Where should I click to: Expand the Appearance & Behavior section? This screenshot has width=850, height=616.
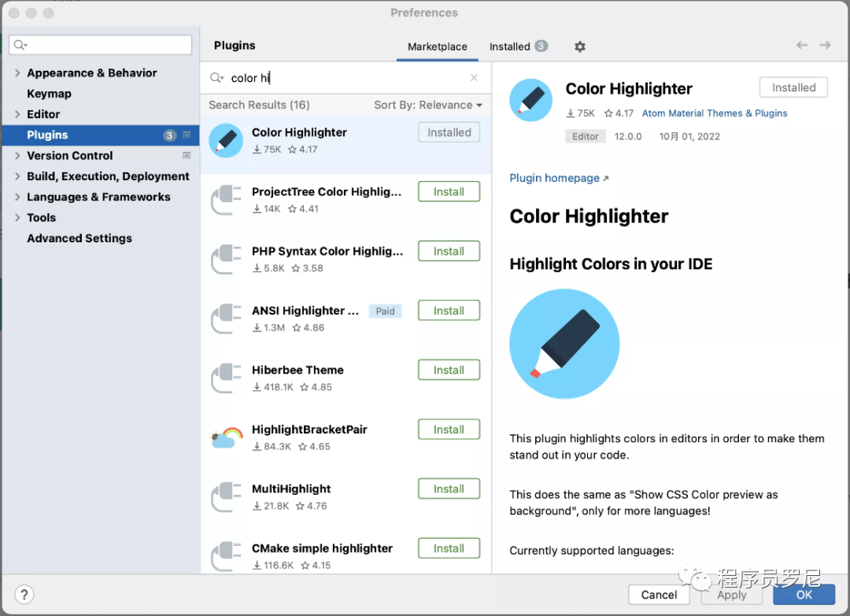point(17,72)
